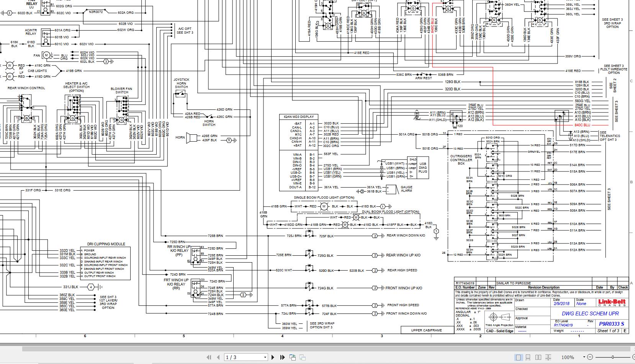
Task: Click the OUTRIGGERS CONTROLLER BOX label
Action: pos(461,160)
